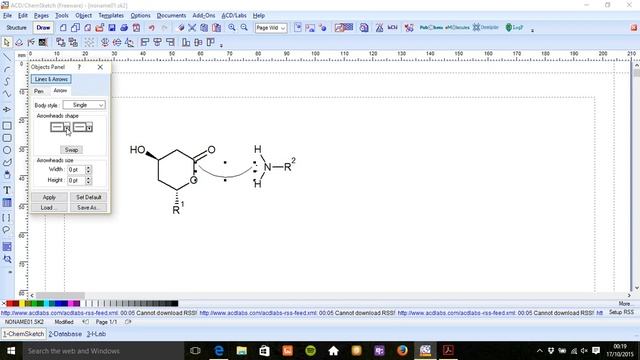Click the Setup RSS link
The width and height of the screenshot is (640, 360).
tap(621, 312)
